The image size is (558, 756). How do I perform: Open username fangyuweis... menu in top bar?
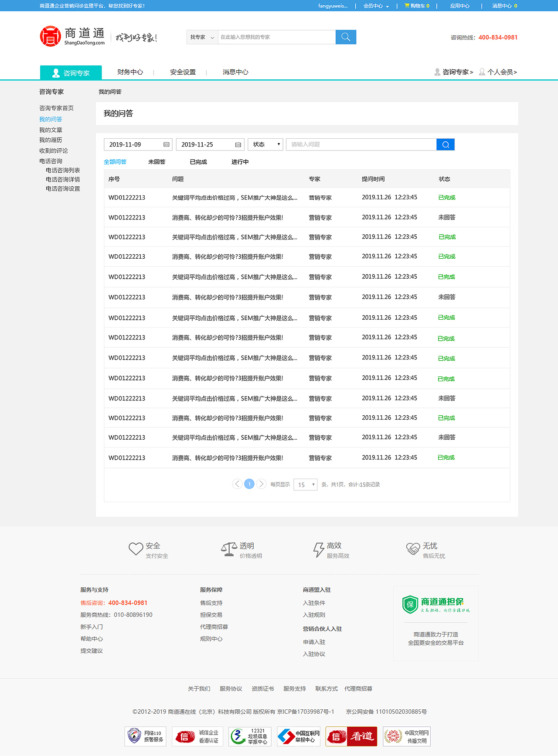click(x=333, y=6)
